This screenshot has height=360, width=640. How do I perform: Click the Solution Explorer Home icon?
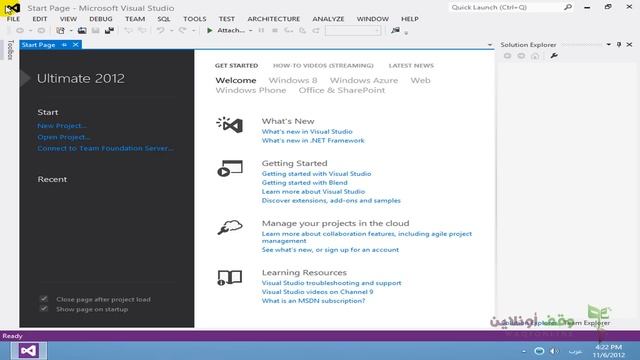(535, 56)
